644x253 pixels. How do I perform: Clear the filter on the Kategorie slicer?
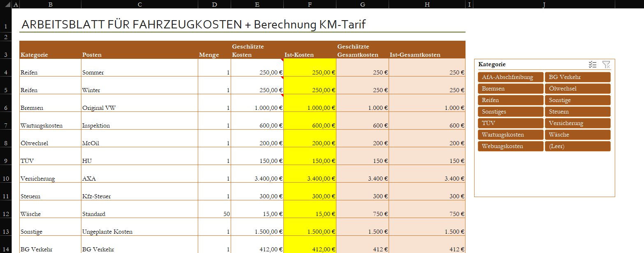[606, 65]
